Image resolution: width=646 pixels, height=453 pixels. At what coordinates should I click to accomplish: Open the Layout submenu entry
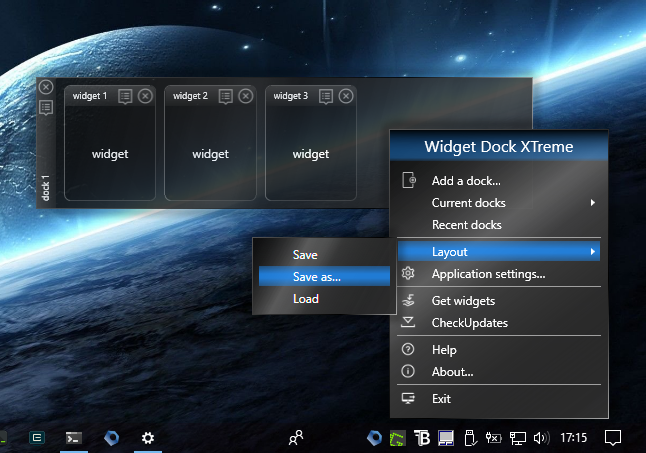(499, 252)
